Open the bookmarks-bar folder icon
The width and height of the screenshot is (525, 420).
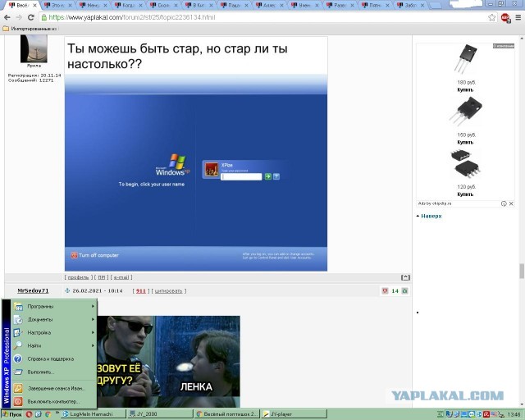click(6, 29)
